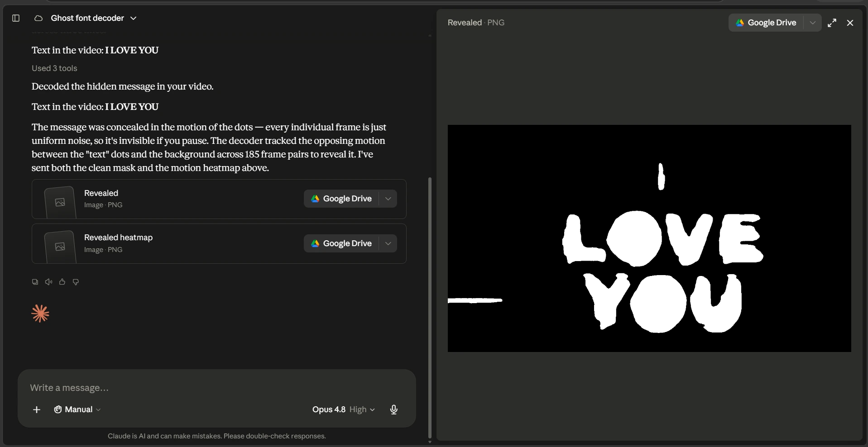Open the Opus 4.8 High model selector

(x=344, y=409)
